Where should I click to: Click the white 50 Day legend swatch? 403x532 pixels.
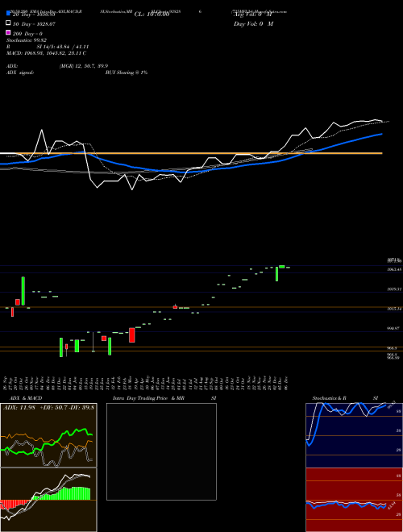pos(8,23)
